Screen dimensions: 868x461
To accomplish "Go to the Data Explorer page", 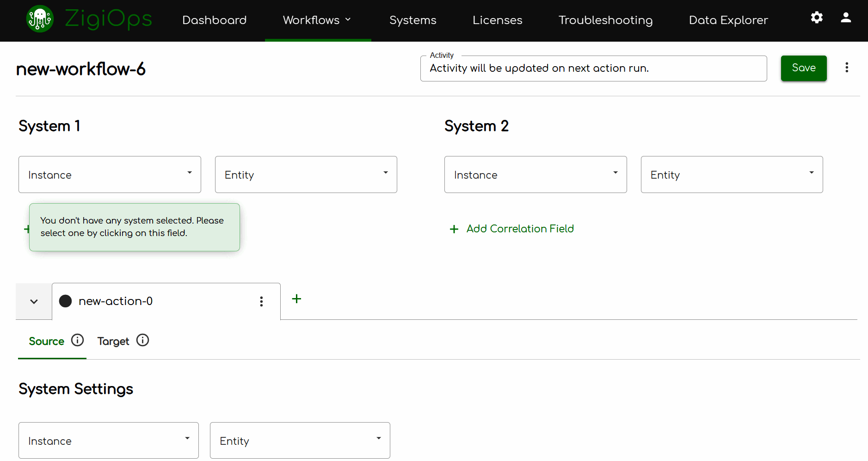I will tap(728, 20).
